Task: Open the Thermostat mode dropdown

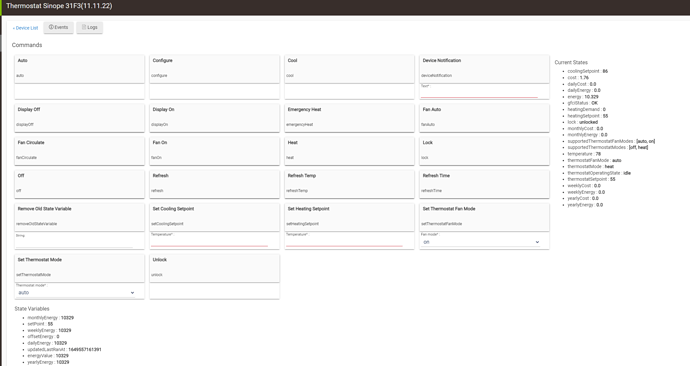Action: (76, 293)
